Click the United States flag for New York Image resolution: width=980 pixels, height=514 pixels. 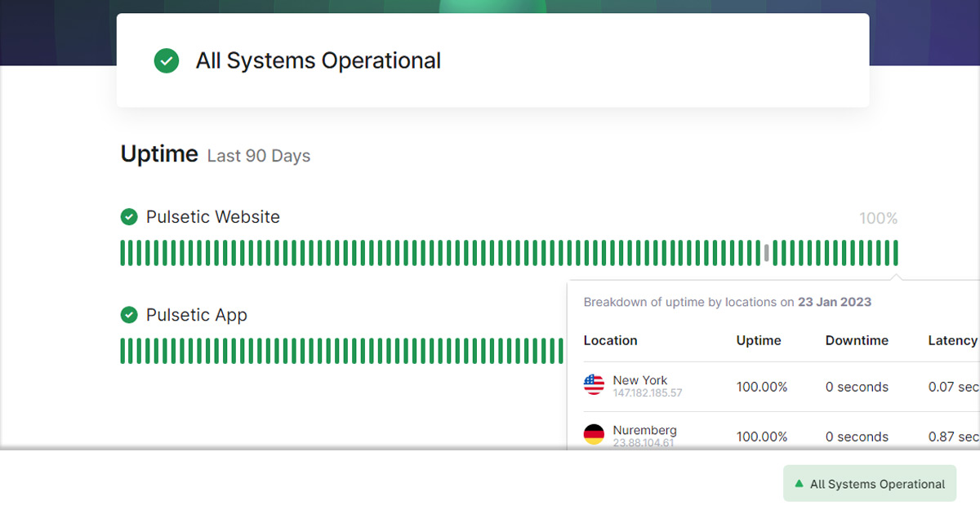594,385
